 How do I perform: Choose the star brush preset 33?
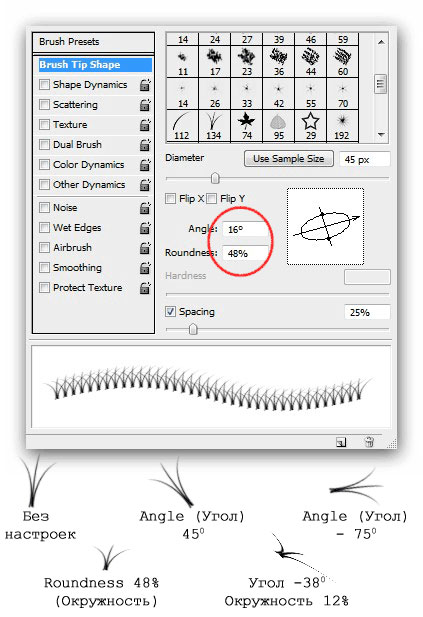point(247,94)
